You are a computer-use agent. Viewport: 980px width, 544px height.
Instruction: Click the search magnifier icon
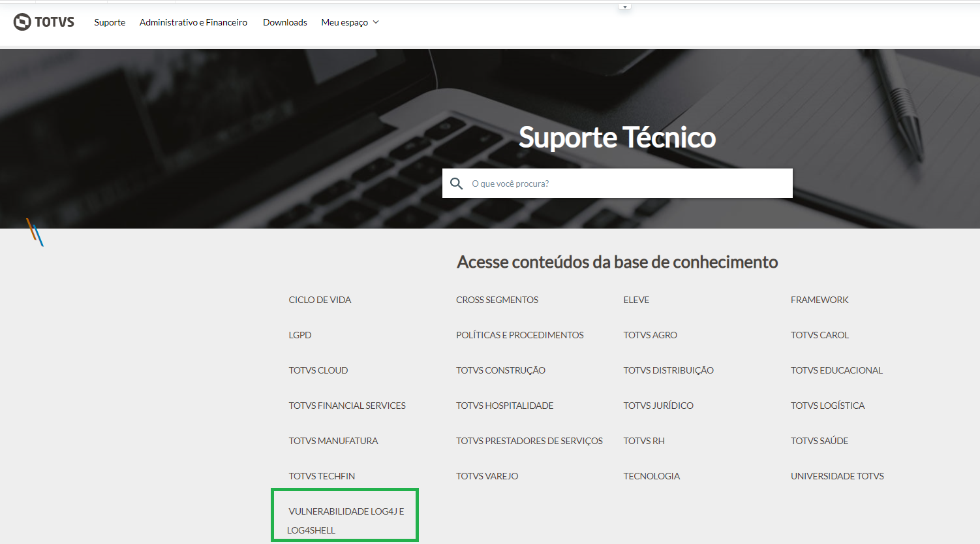click(457, 184)
